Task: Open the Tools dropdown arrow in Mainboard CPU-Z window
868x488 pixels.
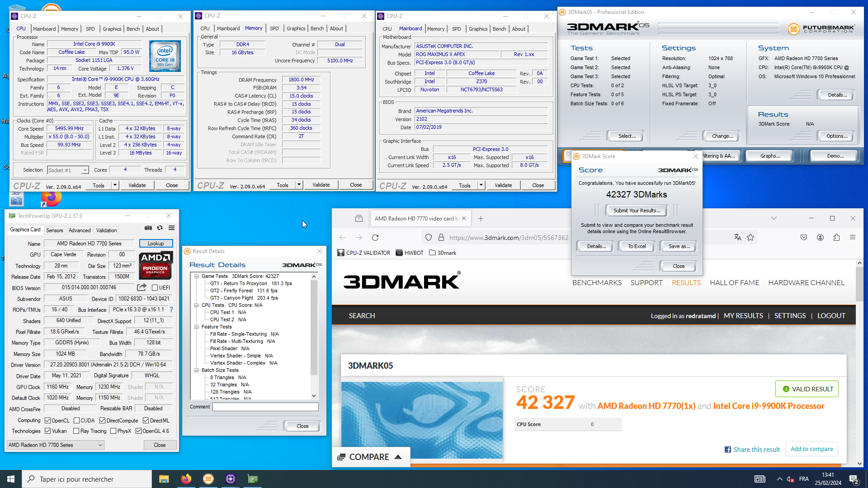Action: click(x=481, y=185)
